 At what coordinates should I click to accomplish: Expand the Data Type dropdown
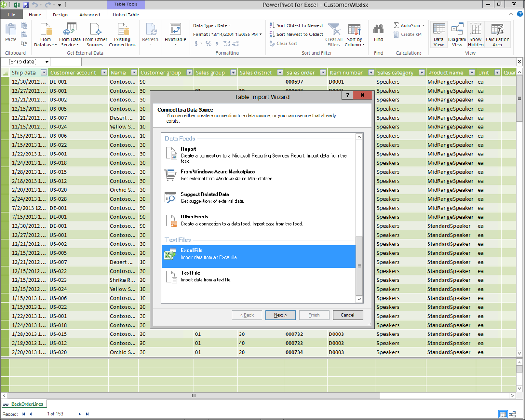tap(230, 25)
